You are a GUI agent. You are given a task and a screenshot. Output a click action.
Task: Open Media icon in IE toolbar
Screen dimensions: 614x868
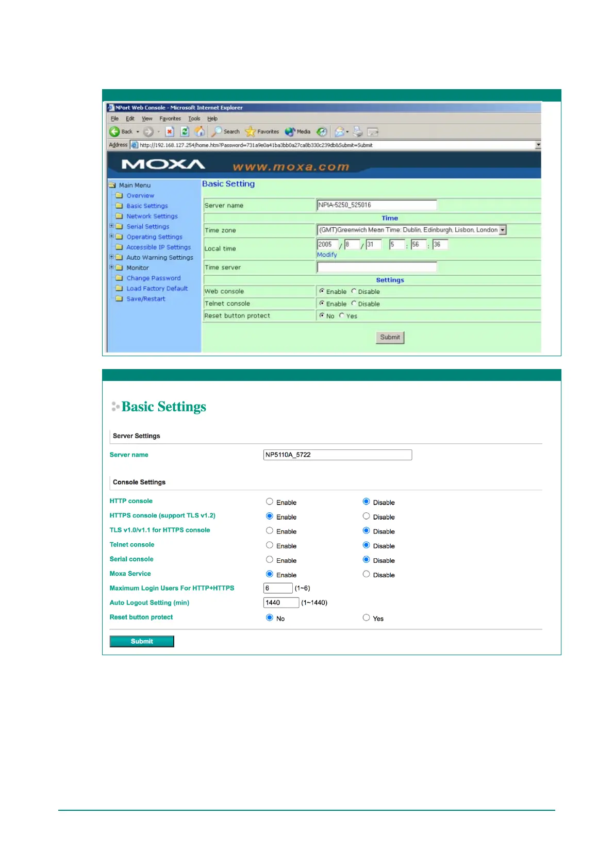[x=290, y=132]
